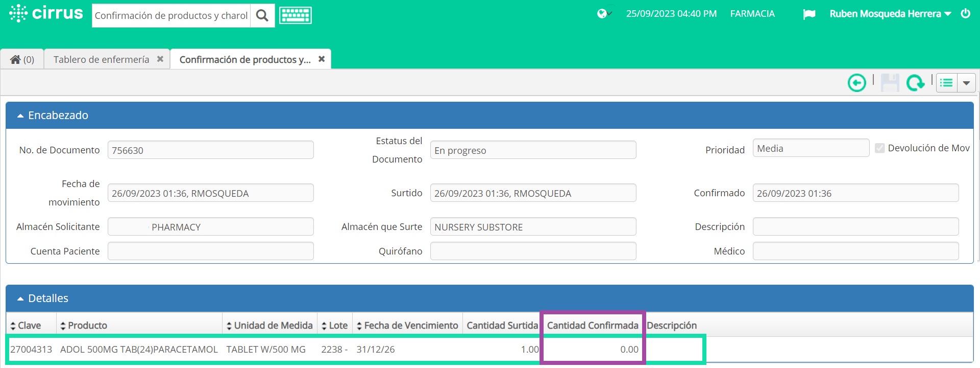Click the search magnifier icon

click(x=262, y=16)
